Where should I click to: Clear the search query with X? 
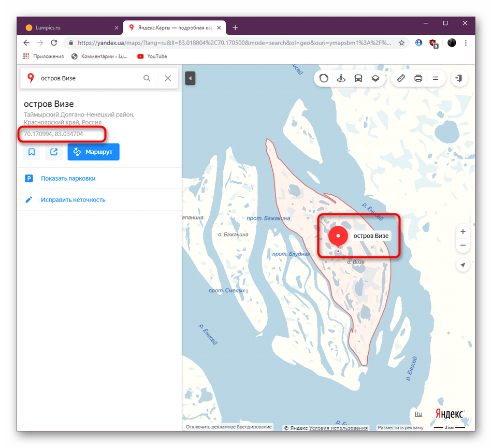[x=168, y=78]
